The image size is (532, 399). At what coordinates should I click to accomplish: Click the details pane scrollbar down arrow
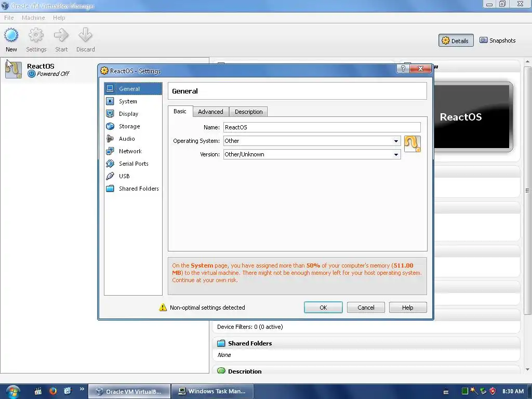tap(527, 369)
